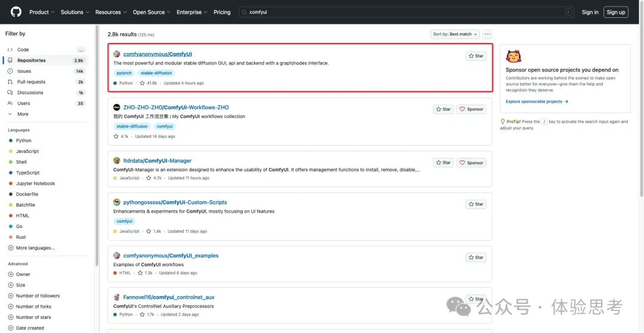Add Date created filter
The height and width of the screenshot is (333, 644).
point(26,328)
